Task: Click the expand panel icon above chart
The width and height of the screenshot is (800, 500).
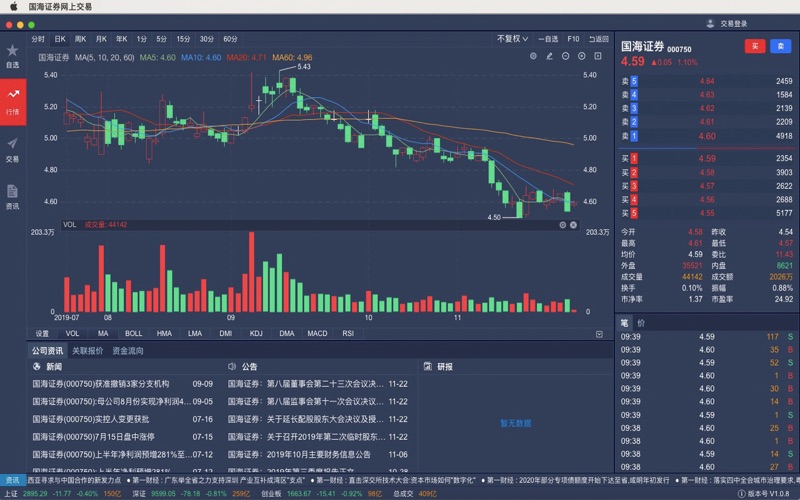Action: click(598, 56)
